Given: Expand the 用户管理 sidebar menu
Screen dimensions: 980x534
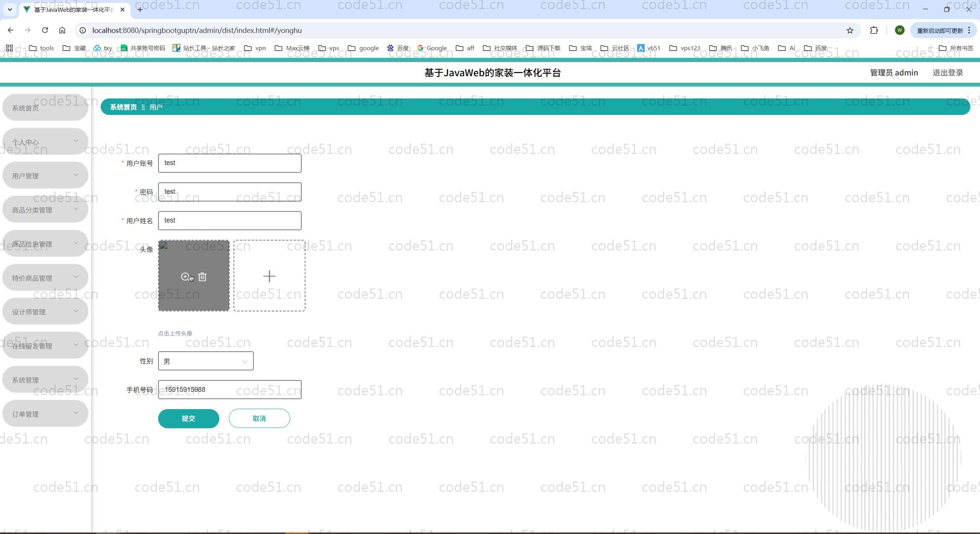Looking at the screenshot, I should 45,175.
